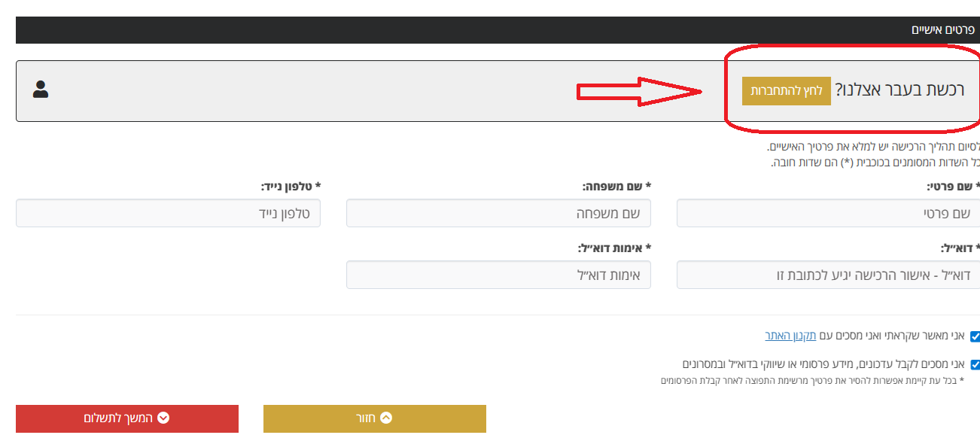Toggle the site terms agreement checkbox
The image size is (980, 435).
click(975, 336)
